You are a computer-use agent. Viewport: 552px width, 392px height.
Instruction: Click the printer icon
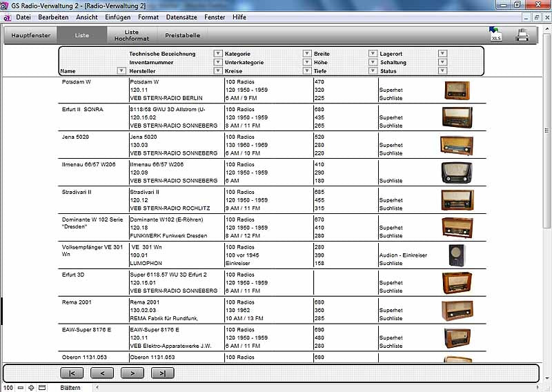tap(523, 36)
